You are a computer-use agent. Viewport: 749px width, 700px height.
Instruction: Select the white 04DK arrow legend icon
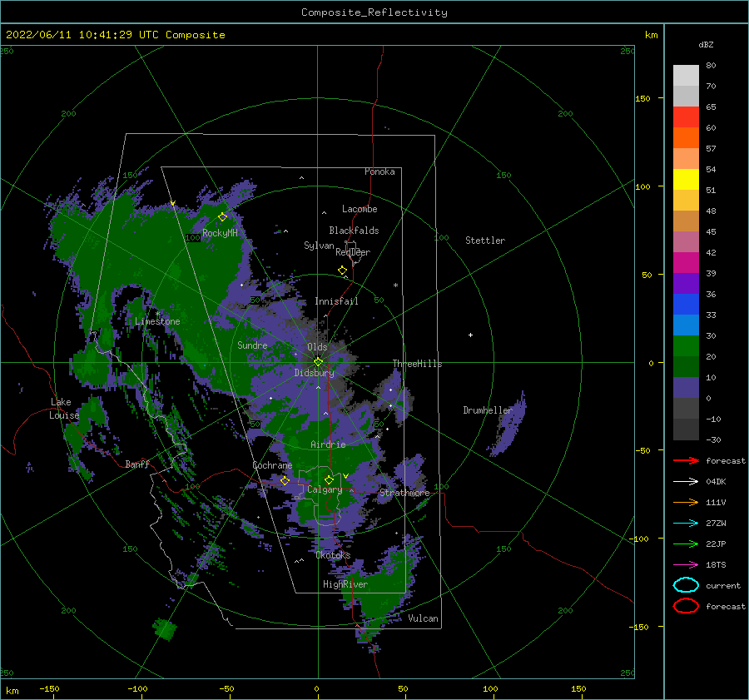[686, 481]
